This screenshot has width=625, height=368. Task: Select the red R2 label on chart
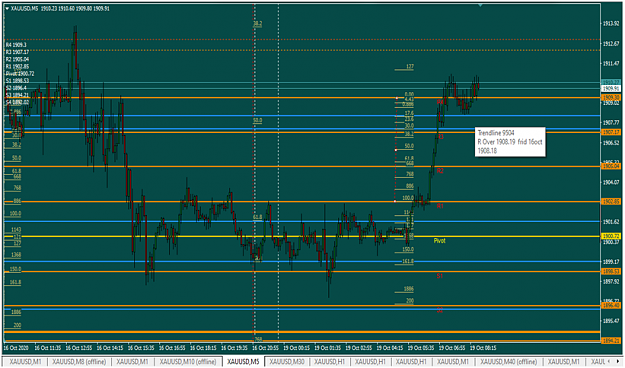440,171
